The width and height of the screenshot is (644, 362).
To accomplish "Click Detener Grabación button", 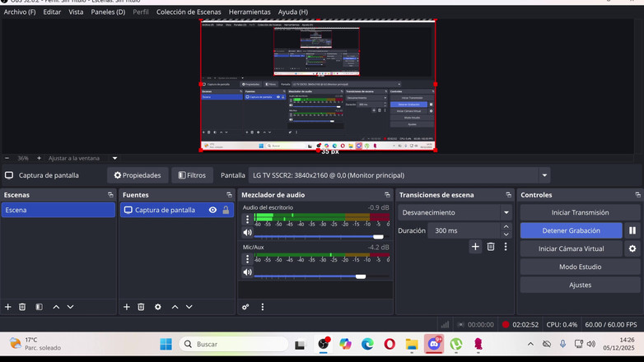I will click(571, 231).
